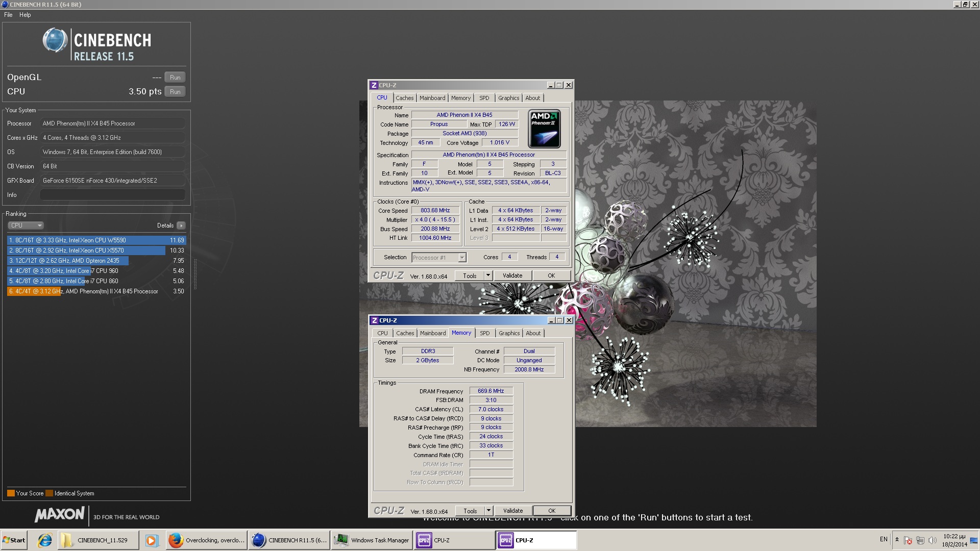Switch to Mainboard tab in lower CPU-Z window
This screenshot has height=551, width=980.
coord(433,333)
